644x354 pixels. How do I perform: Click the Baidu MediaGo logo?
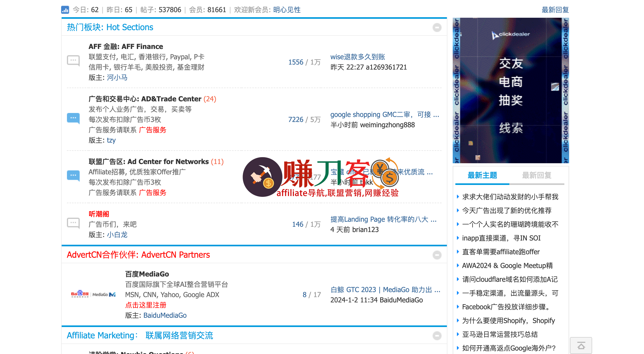tap(93, 294)
